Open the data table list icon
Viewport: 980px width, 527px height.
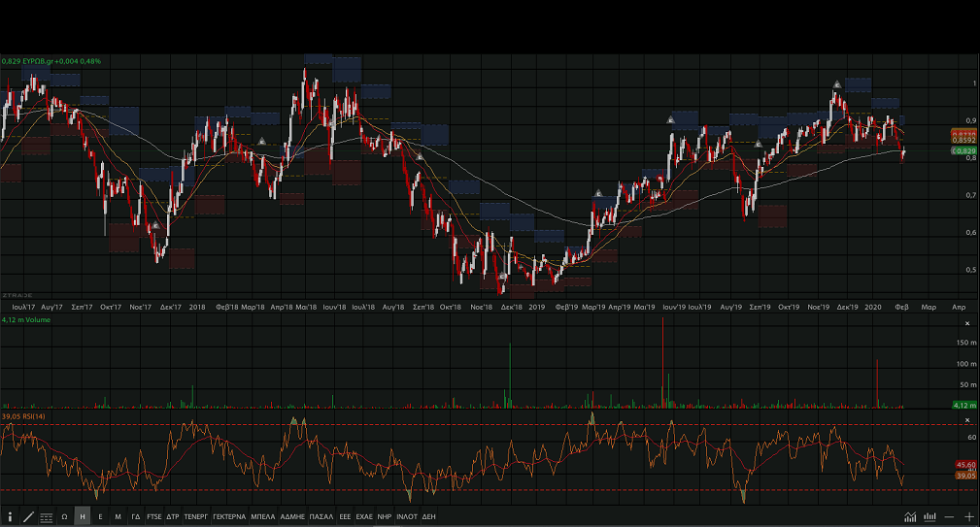[46, 516]
